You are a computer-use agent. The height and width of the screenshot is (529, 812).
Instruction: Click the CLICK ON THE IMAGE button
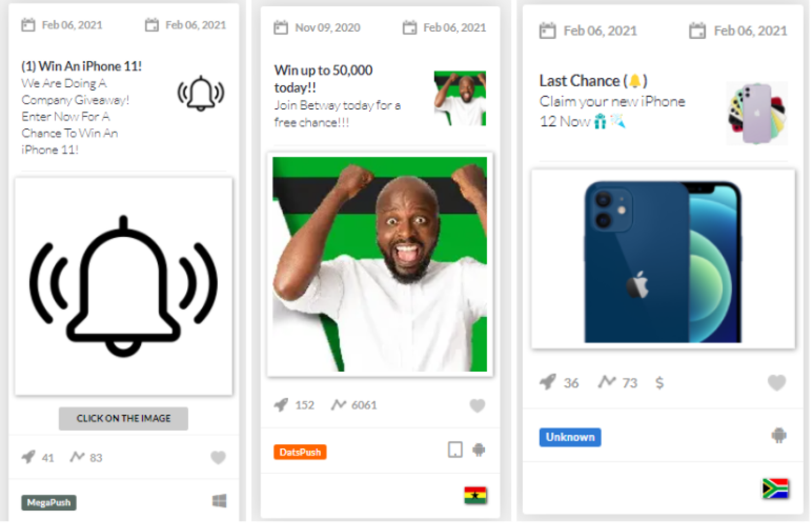(x=123, y=418)
